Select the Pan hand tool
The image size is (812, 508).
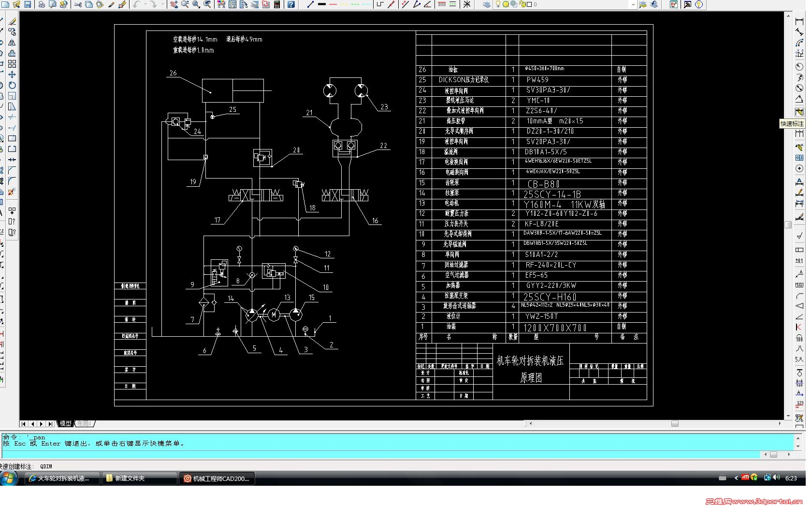pos(174,4)
